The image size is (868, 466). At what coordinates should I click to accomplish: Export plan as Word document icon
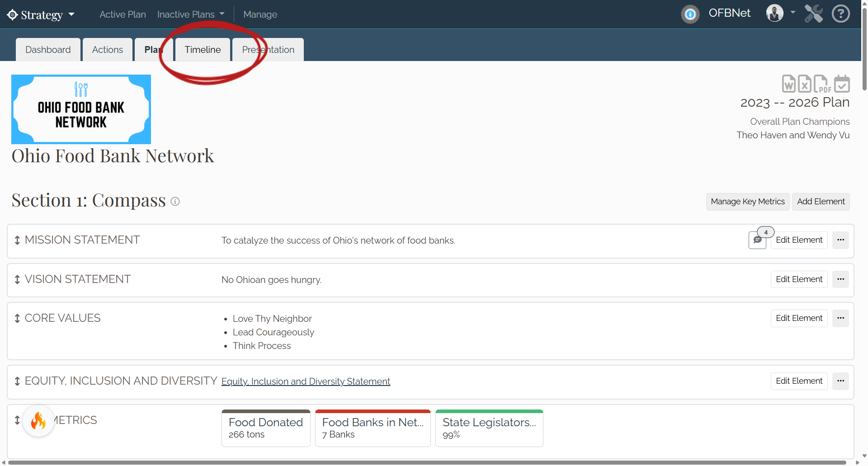click(x=789, y=84)
